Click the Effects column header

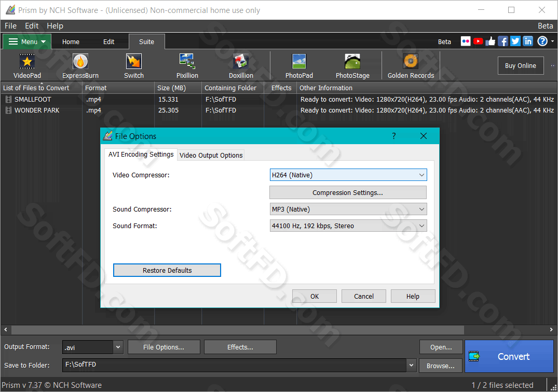(281, 88)
